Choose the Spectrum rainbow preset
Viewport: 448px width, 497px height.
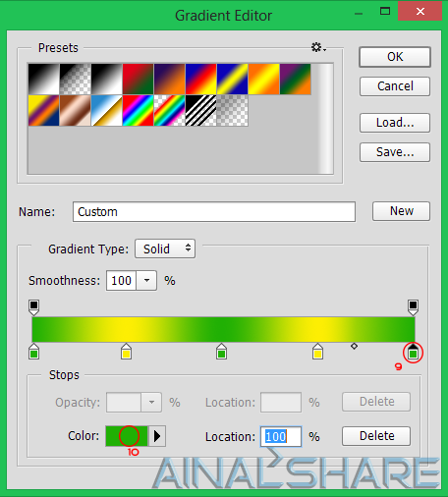click(x=138, y=111)
